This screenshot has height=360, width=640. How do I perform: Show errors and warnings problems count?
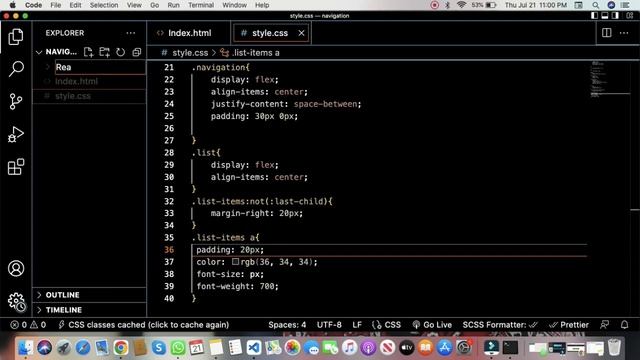click(x=28, y=325)
